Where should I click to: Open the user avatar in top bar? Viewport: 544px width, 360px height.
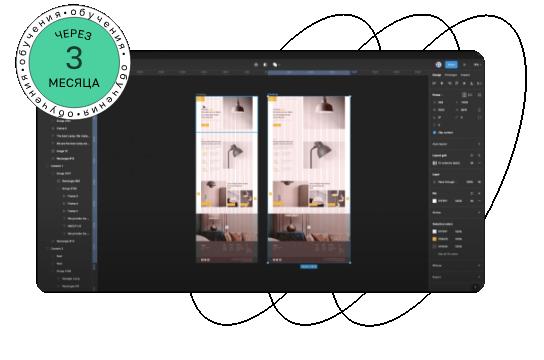pos(439,65)
